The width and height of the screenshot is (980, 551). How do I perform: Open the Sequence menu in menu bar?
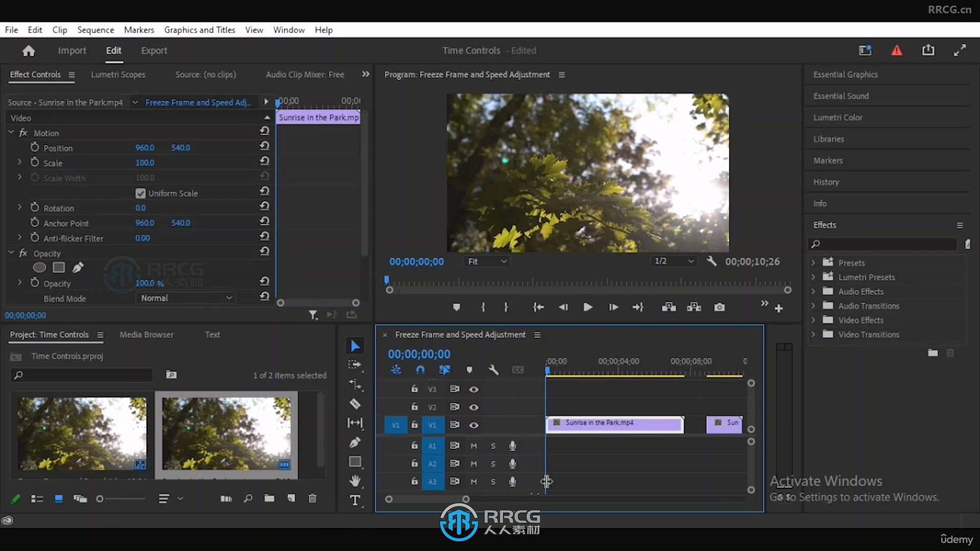pyautogui.click(x=95, y=30)
